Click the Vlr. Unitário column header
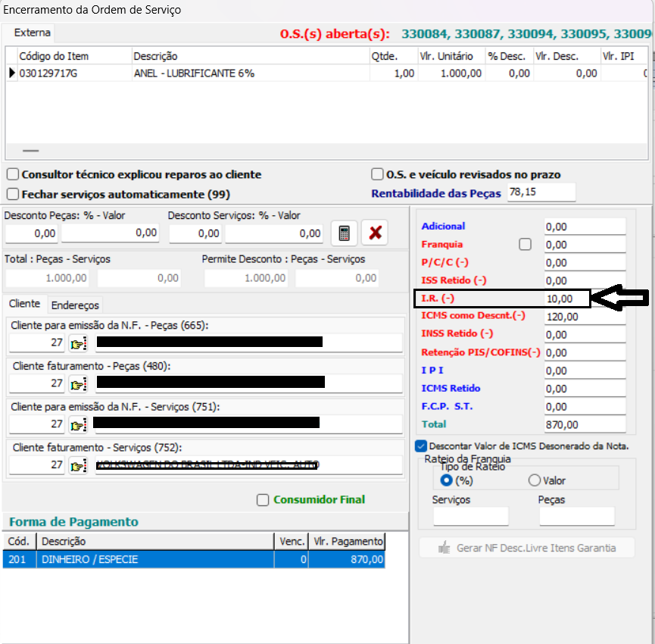The width and height of the screenshot is (655, 644). [451, 56]
